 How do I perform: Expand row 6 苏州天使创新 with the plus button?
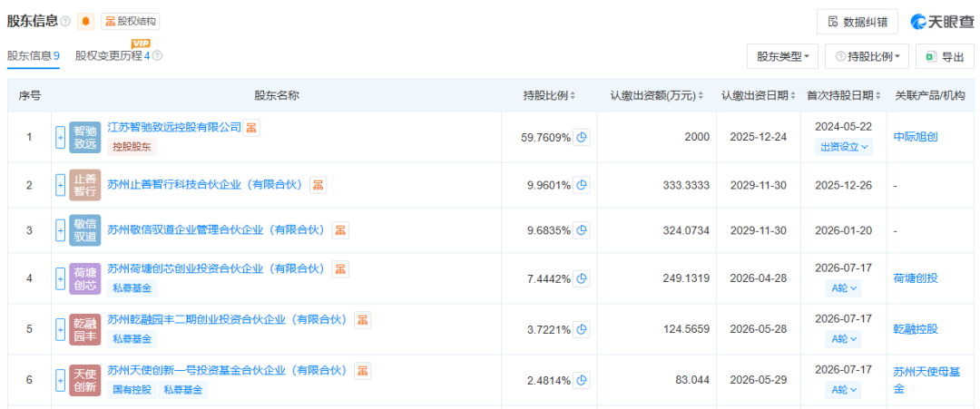(60, 380)
